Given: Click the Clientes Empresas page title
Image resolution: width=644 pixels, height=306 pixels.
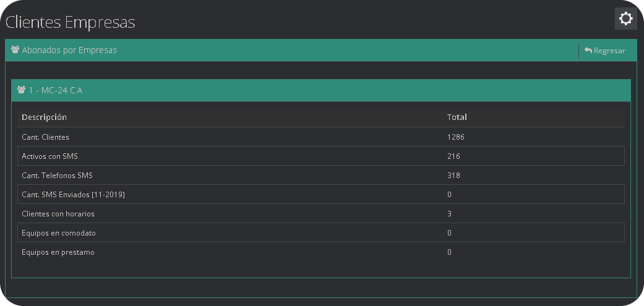Looking at the screenshot, I should pos(70,22).
